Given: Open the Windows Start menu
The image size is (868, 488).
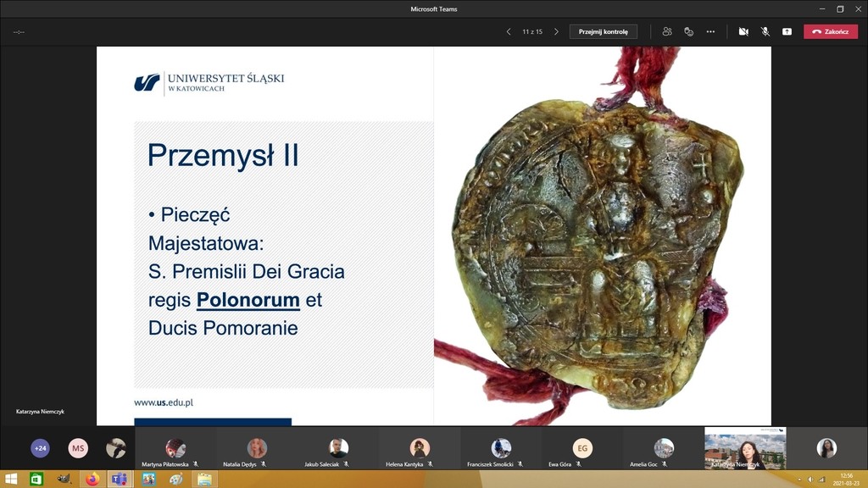Looking at the screenshot, I should [x=10, y=480].
